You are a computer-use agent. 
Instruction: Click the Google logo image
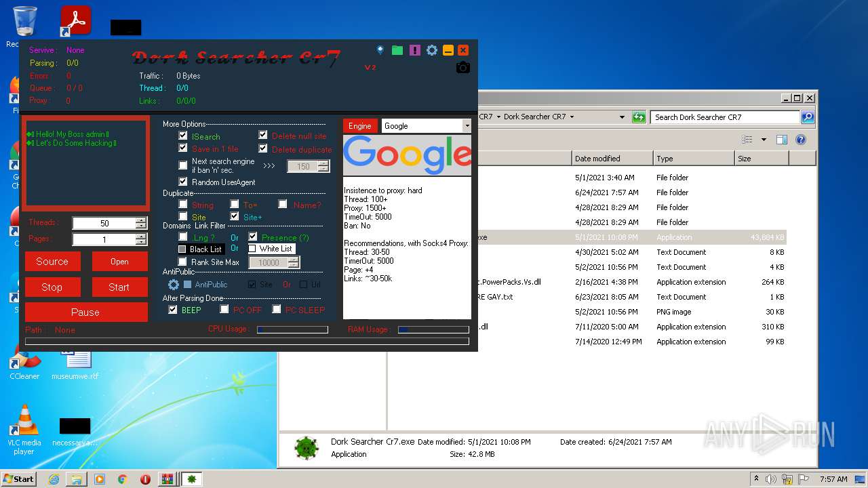pyautogui.click(x=407, y=155)
